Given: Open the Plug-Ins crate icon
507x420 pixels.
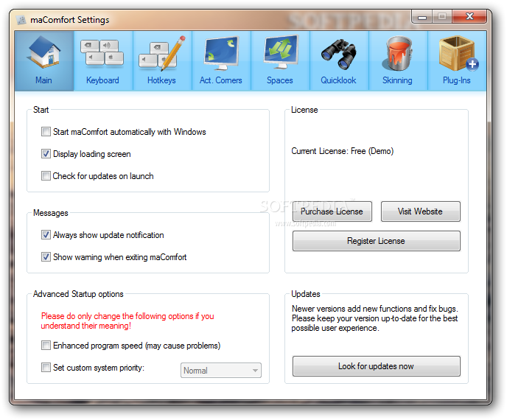Looking at the screenshot, I should tap(458, 53).
